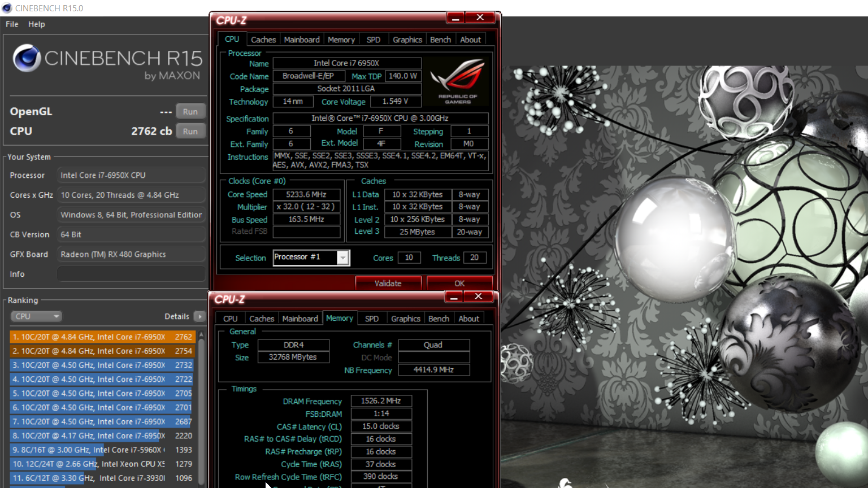Switch to Memory tab in upper CPU-Z
Screen dimensions: 868x488
tap(341, 40)
